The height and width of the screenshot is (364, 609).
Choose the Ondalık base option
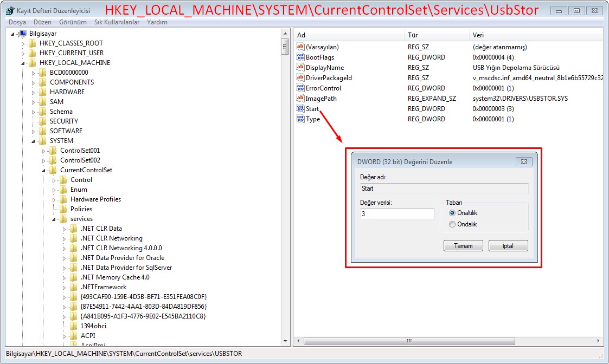pyautogui.click(x=452, y=224)
